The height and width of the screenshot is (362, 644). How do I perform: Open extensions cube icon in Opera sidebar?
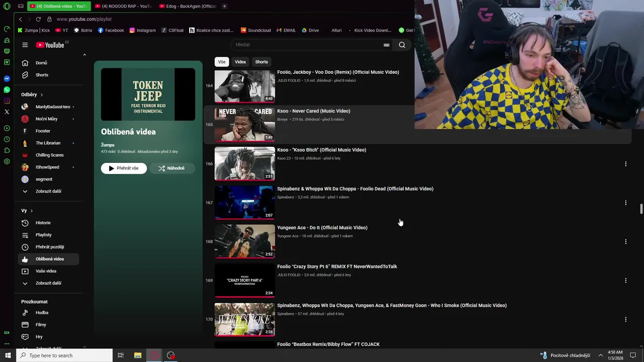tap(7, 150)
